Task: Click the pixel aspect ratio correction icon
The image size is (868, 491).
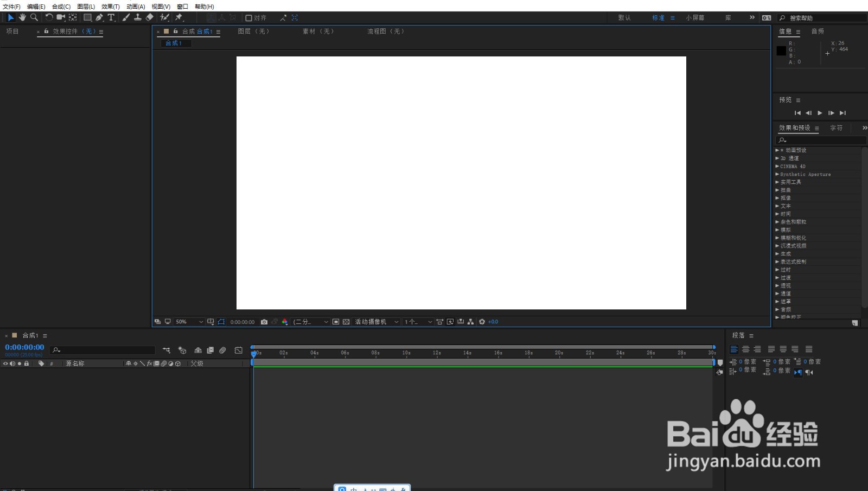Action: click(440, 322)
